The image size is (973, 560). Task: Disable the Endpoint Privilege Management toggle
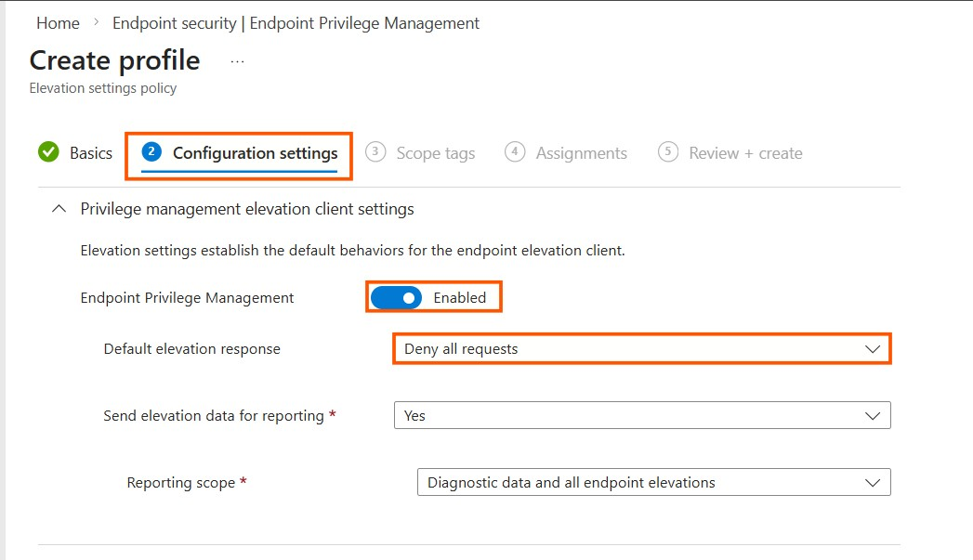[395, 297]
